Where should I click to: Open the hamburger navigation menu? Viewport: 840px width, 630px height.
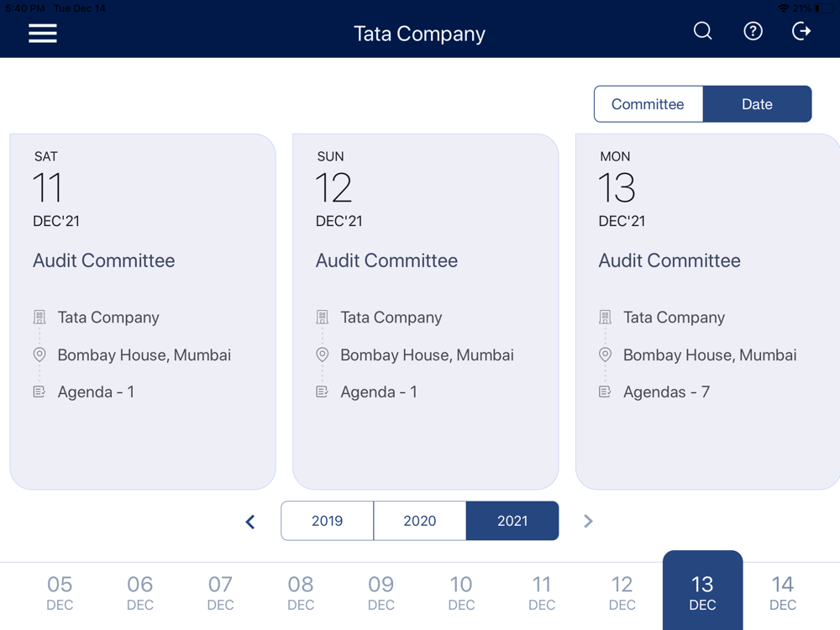coord(43,34)
